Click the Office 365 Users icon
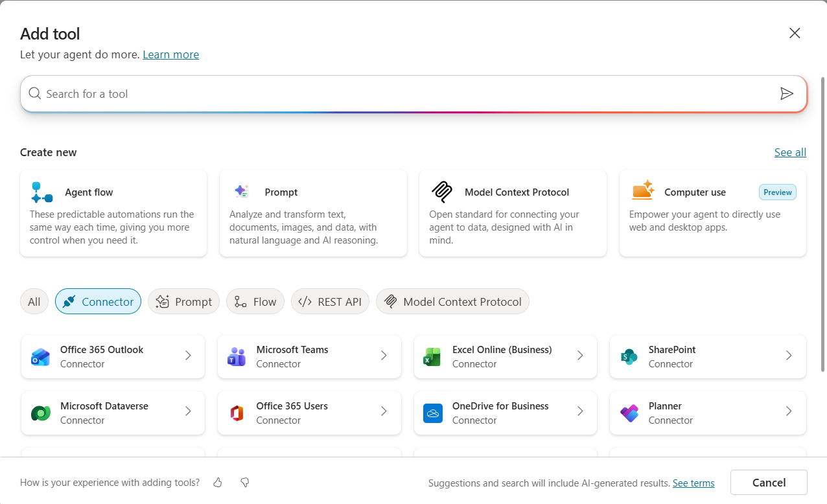This screenshot has height=504, width=827. (x=237, y=413)
